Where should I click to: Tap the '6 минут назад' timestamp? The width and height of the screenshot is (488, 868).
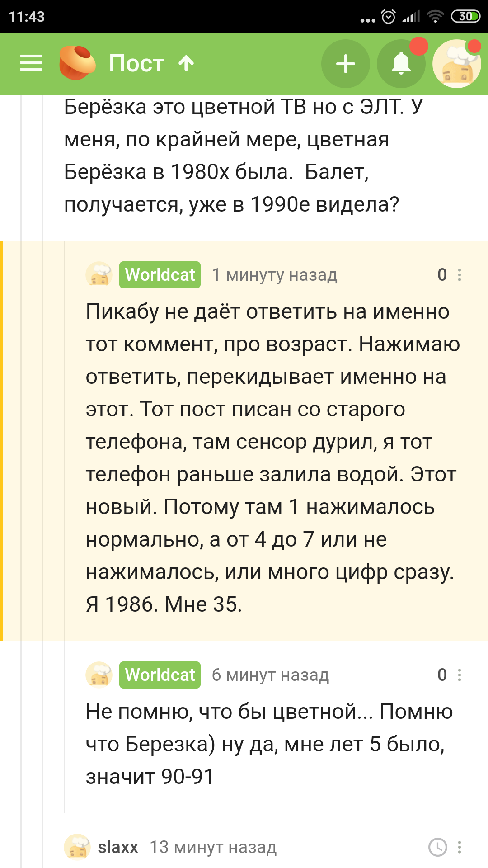coord(270,675)
